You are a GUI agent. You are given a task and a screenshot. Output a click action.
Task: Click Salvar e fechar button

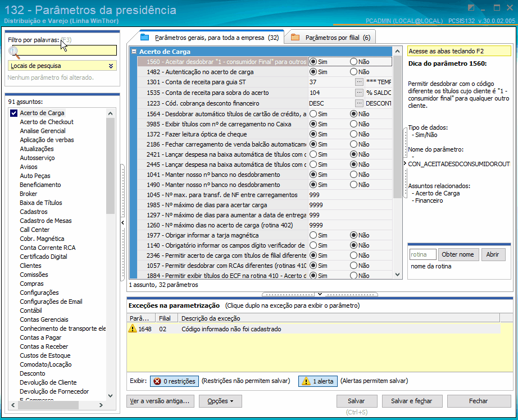[x=412, y=401]
